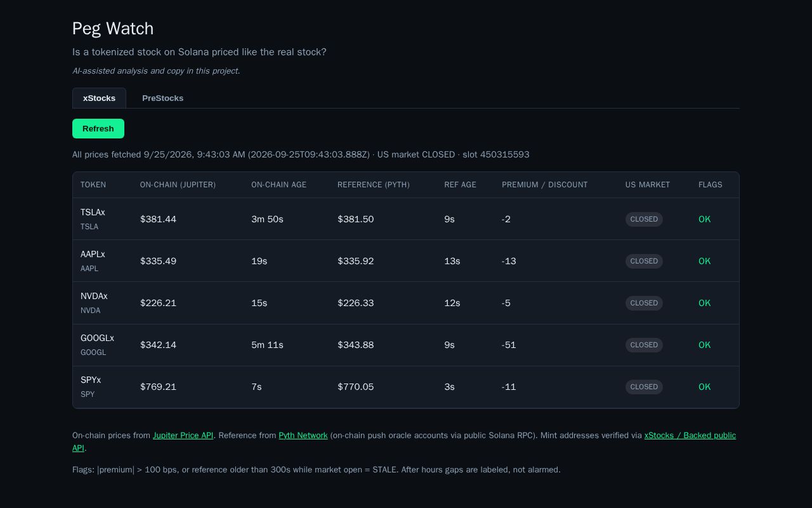
Task: Click the Peg Watch page title
Action: 113,29
